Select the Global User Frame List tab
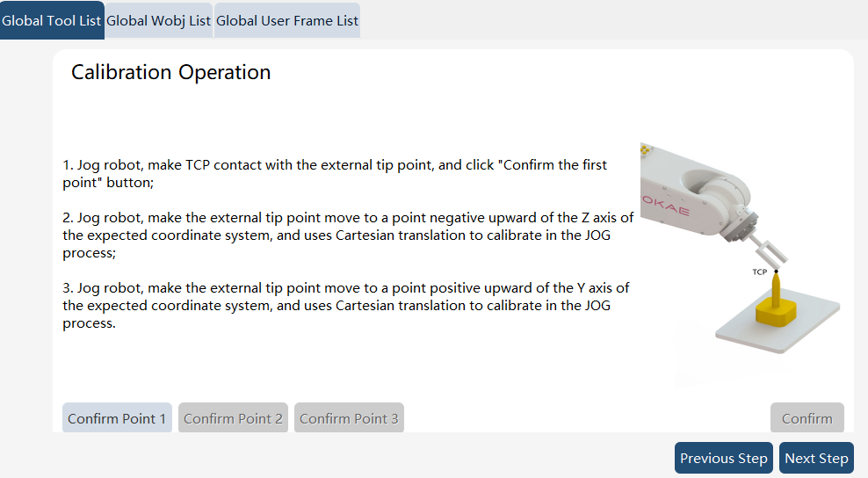 pos(286,20)
